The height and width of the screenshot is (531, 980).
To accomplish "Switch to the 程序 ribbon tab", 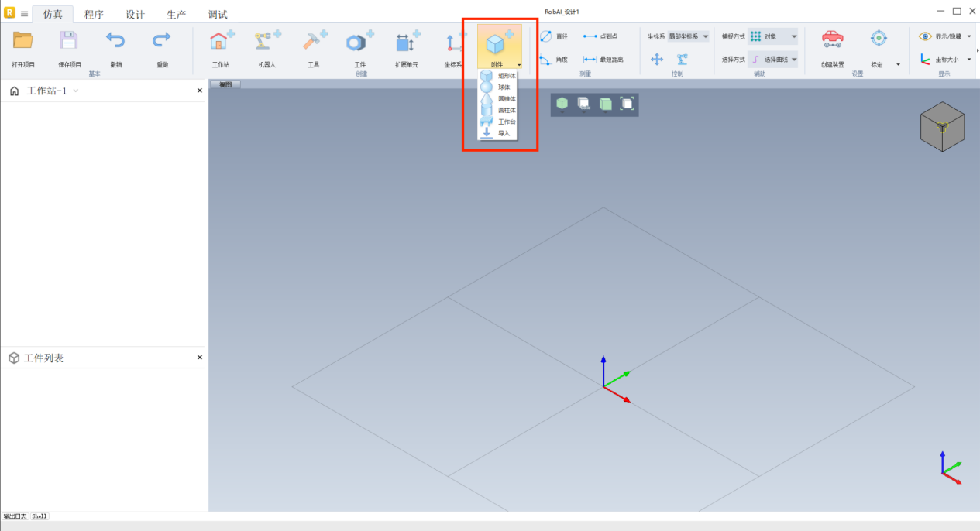I will 94,15.
